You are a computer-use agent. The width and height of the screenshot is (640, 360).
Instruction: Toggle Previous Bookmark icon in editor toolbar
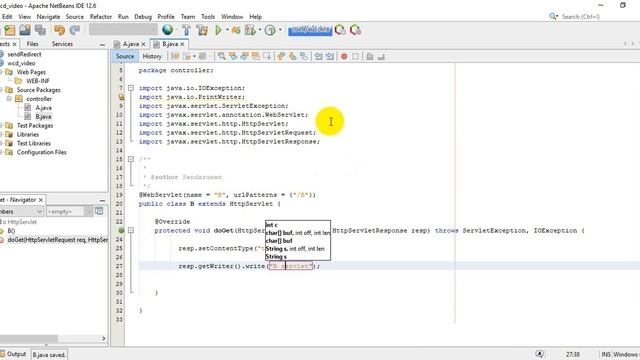(281, 56)
